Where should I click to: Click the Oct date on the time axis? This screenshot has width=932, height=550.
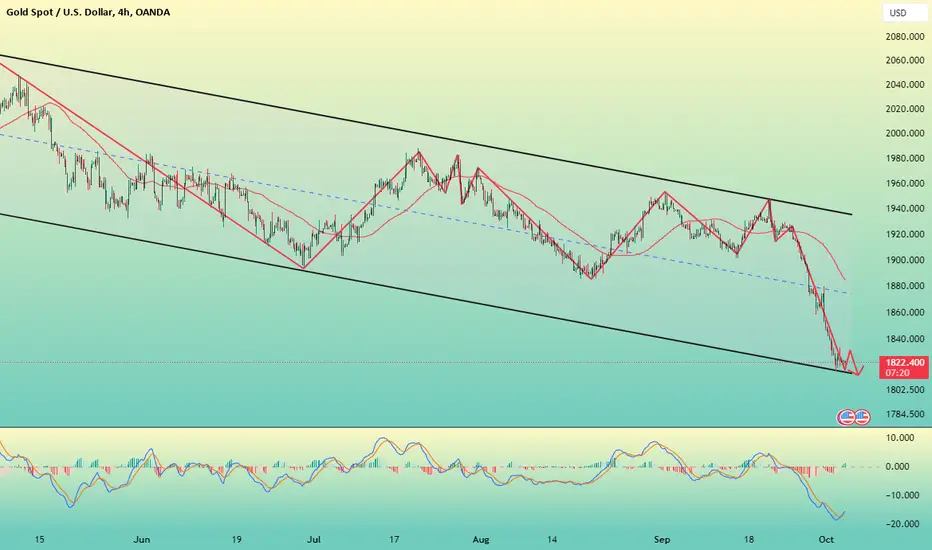click(x=826, y=540)
